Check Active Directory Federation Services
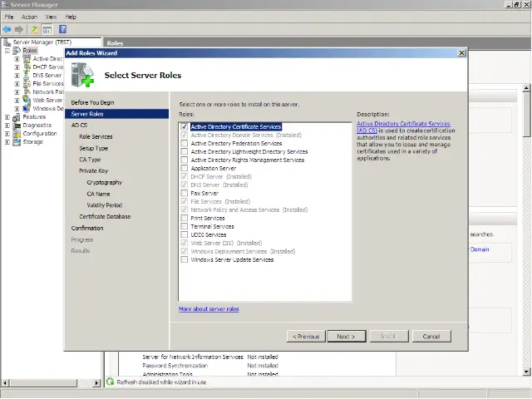 (185, 143)
